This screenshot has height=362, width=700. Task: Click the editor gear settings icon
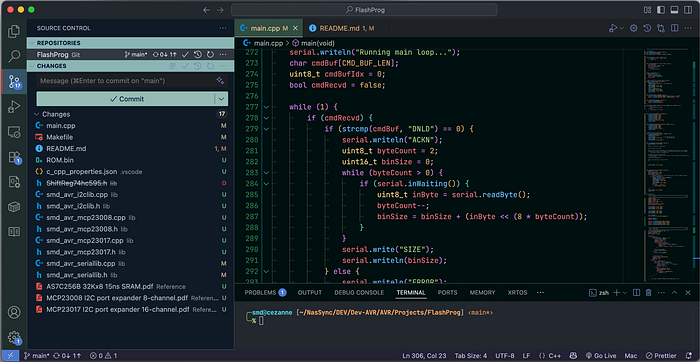click(633, 28)
